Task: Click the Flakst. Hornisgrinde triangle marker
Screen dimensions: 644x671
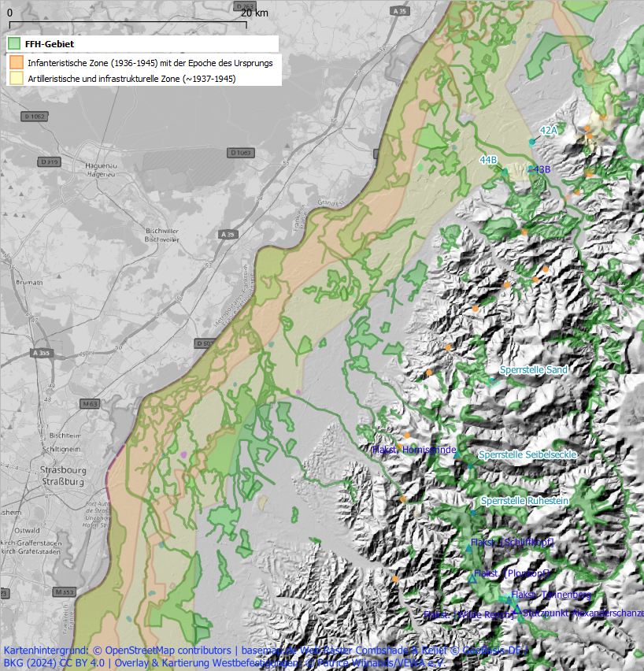Action: tap(457, 456)
